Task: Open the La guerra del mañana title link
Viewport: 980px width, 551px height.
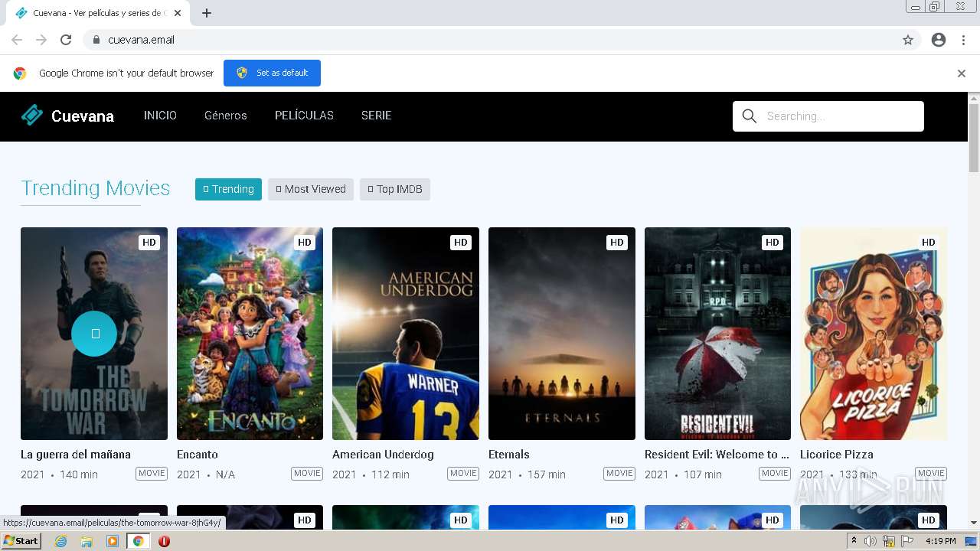Action: [x=76, y=455]
